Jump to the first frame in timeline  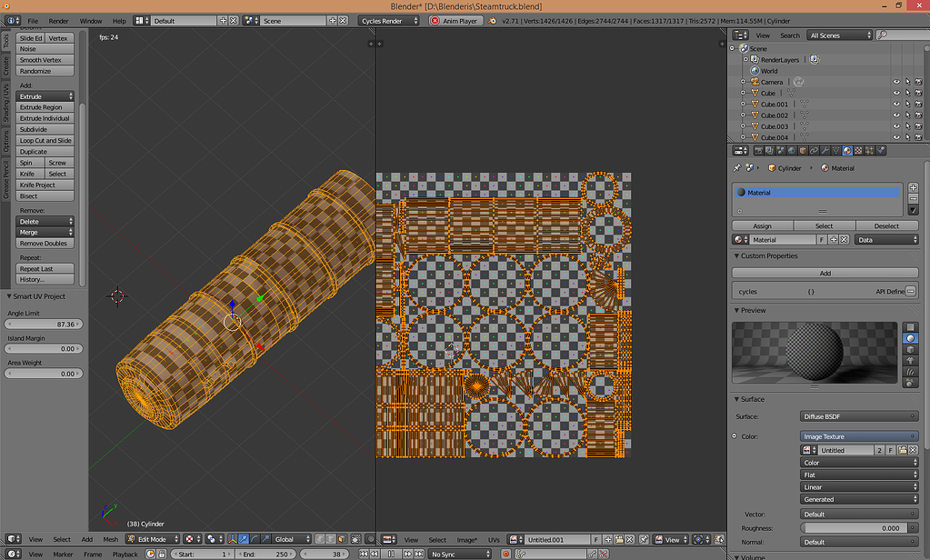[364, 554]
